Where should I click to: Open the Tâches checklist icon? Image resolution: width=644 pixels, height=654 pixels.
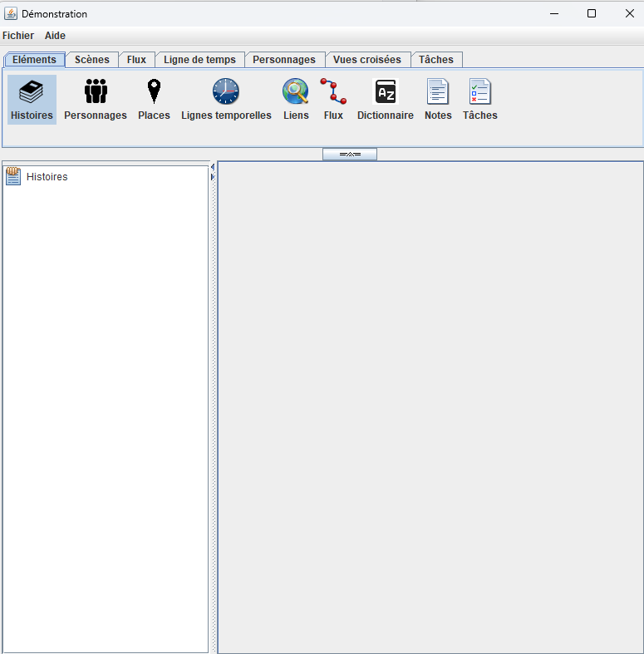coord(480,91)
